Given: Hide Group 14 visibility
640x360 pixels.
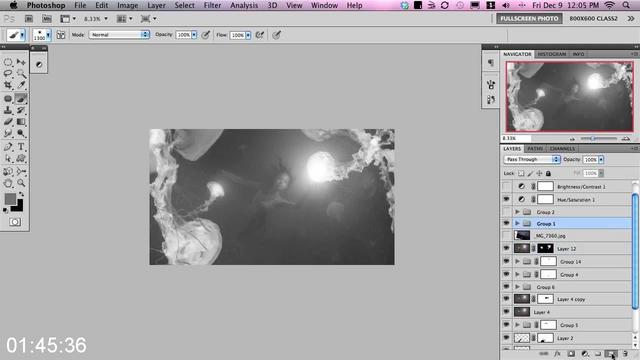Looking at the screenshot, I should [507, 261].
